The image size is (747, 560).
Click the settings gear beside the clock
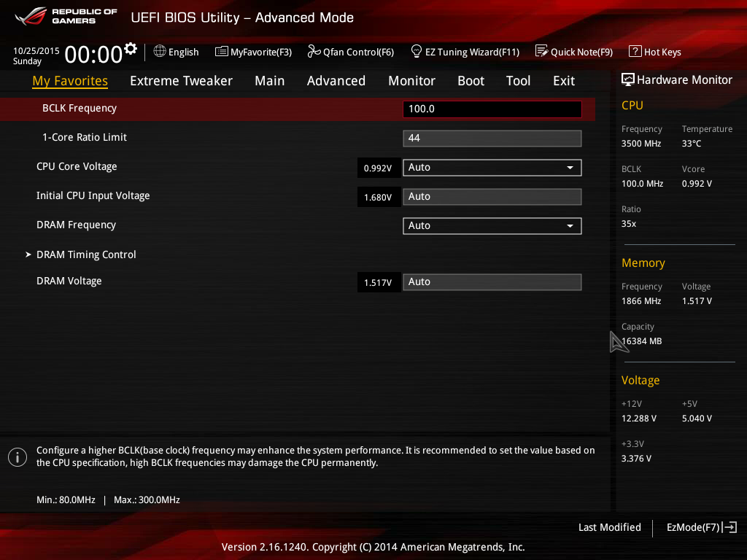(x=130, y=49)
